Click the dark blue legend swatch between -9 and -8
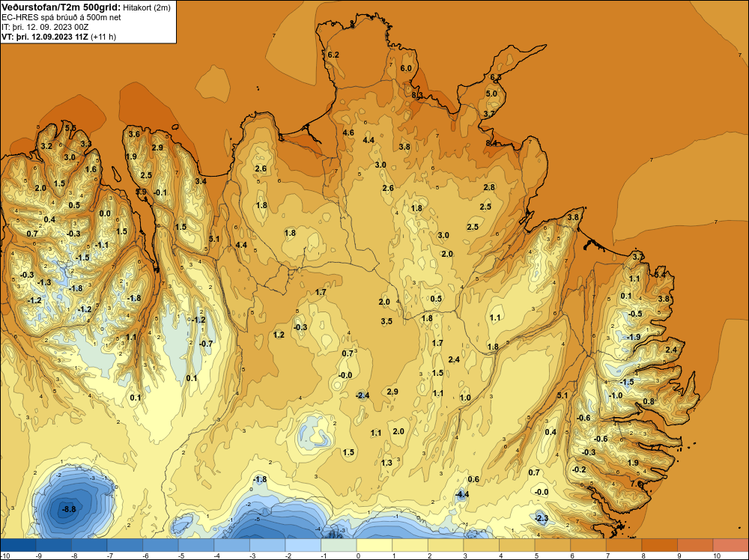The height and width of the screenshot is (560, 749). pyautogui.click(x=54, y=545)
